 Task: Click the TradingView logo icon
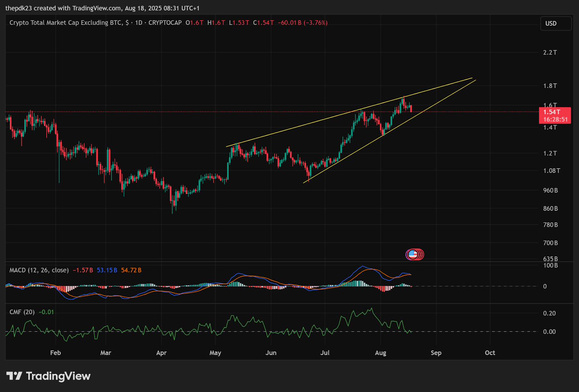tap(14, 376)
